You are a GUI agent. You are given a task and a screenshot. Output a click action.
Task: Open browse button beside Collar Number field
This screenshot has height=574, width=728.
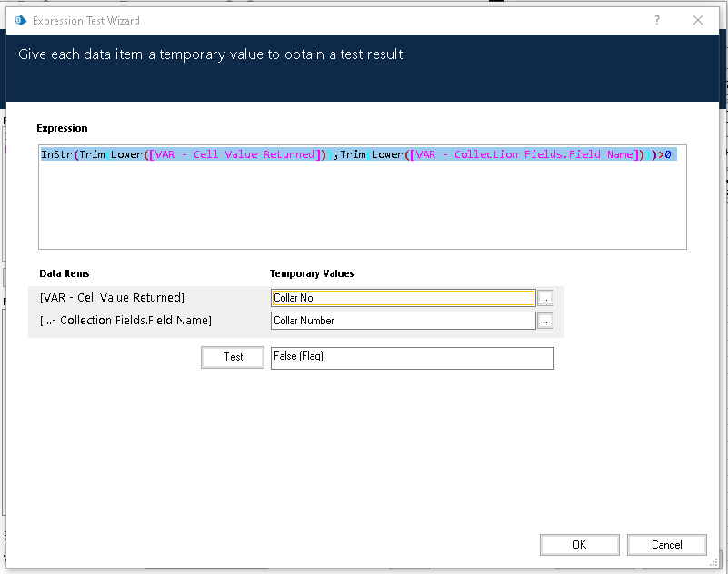(545, 321)
